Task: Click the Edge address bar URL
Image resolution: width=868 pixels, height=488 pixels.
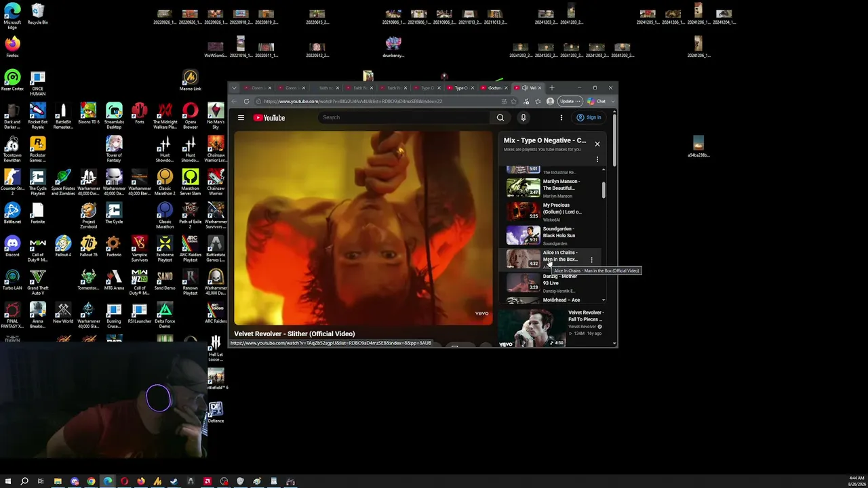Action: [x=353, y=102]
